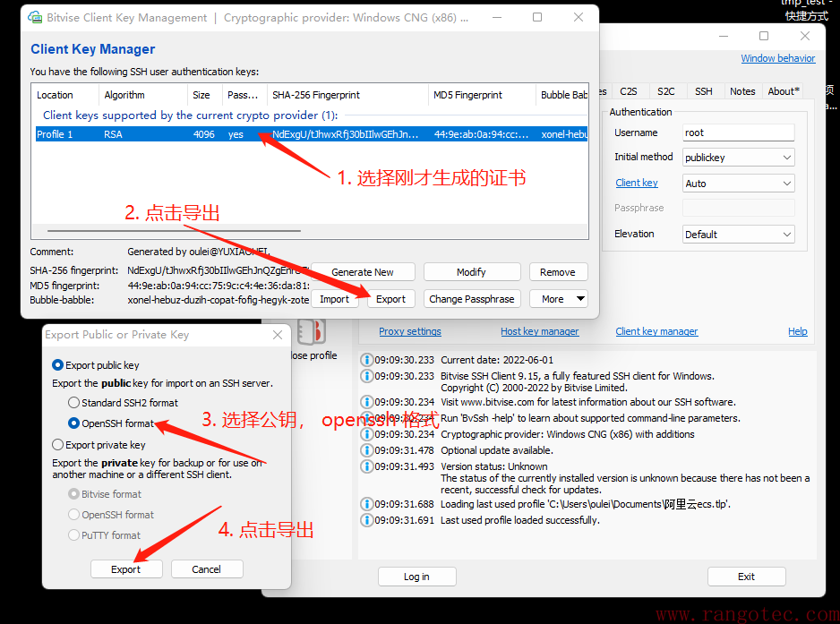
Task: Choose Bitvise format radio button
Action: [x=73, y=494]
